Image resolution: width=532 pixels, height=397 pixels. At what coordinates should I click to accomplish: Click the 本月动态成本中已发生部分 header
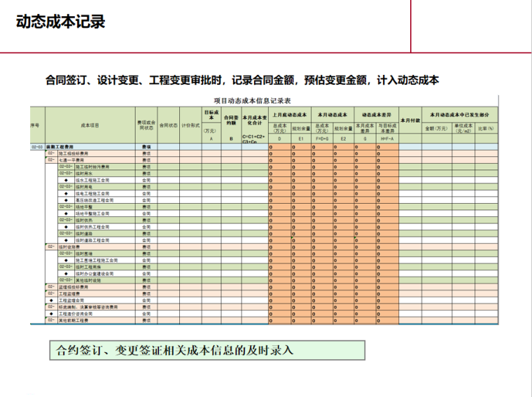(460, 113)
